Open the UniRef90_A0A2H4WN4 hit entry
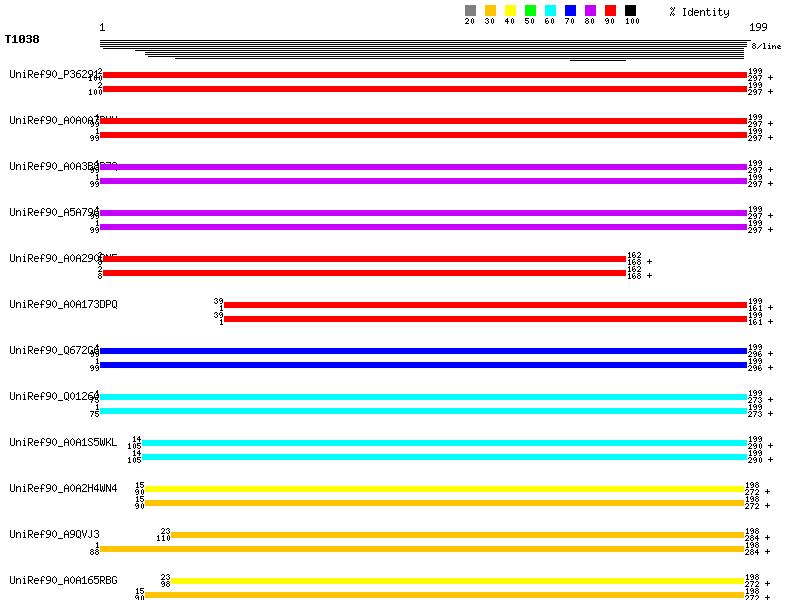The height and width of the screenshot is (600, 800). click(x=63, y=488)
